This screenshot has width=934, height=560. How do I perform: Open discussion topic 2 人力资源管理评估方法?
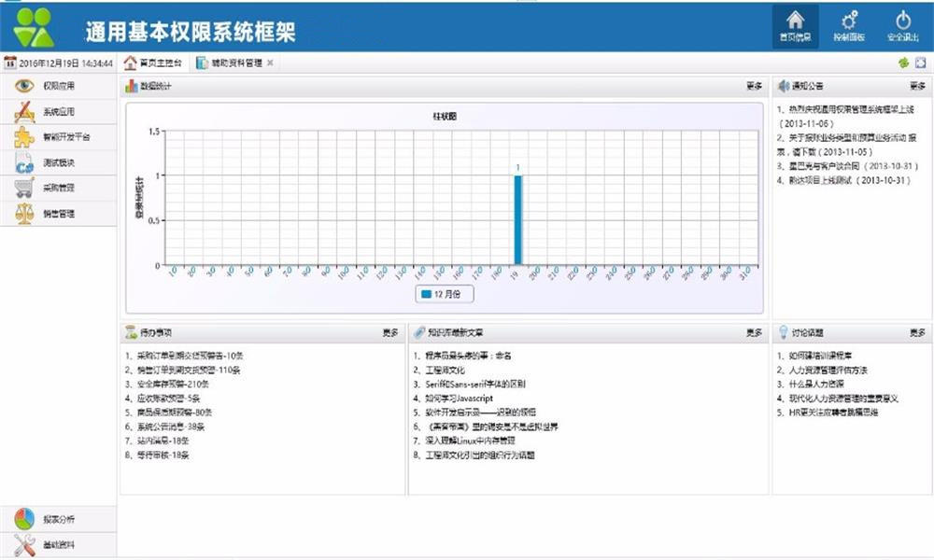822,371
